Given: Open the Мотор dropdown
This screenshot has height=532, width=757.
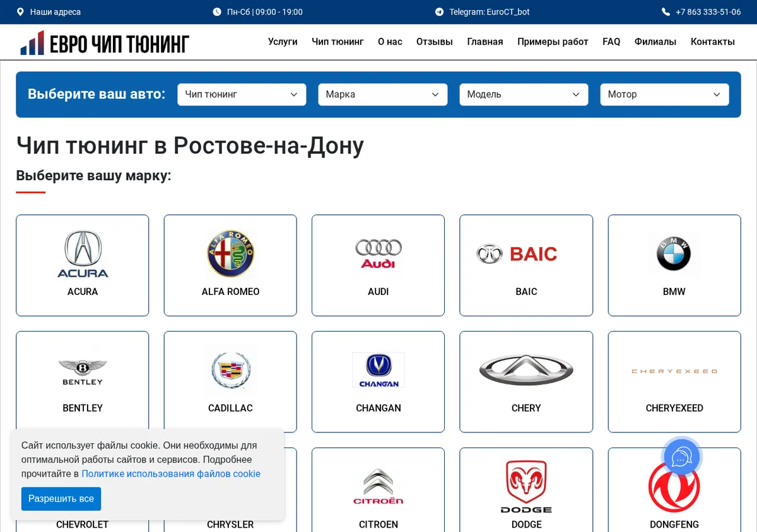Looking at the screenshot, I should [x=664, y=95].
